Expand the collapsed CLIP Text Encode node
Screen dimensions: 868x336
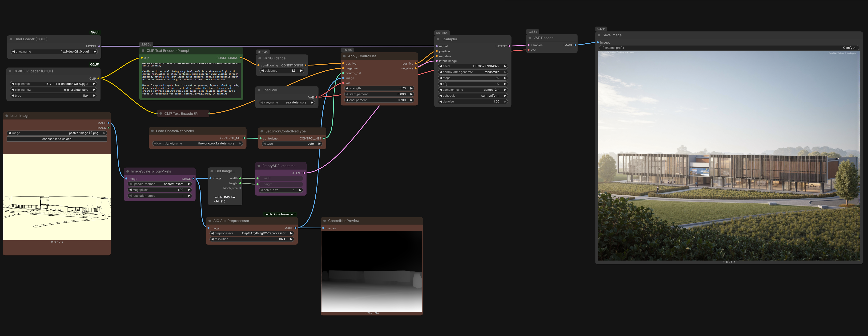coord(161,114)
